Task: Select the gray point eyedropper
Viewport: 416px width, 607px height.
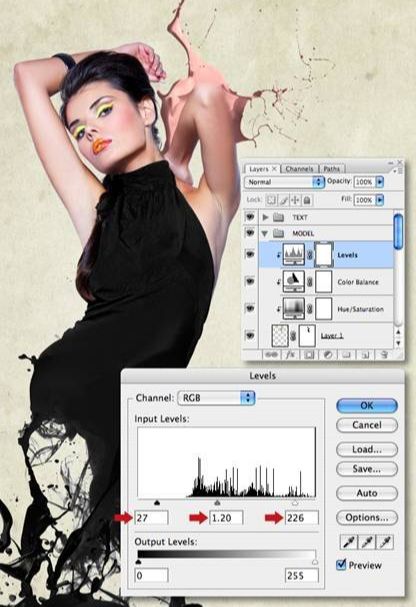Action: (x=367, y=542)
